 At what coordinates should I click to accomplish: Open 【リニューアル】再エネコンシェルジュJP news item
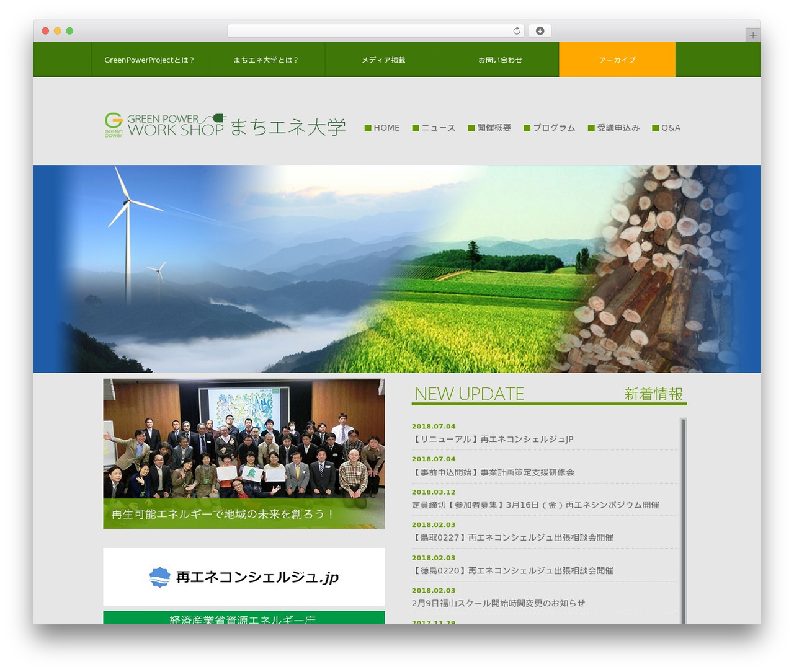pos(493,439)
